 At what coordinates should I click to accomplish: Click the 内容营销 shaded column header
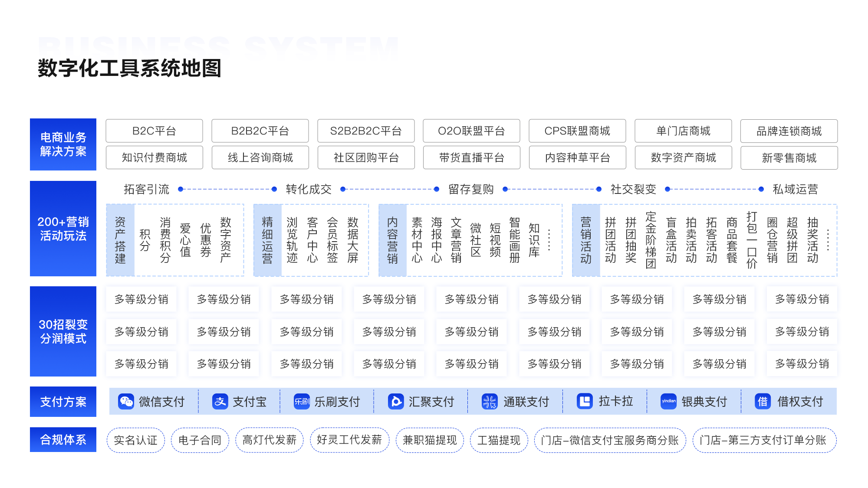[x=393, y=240]
